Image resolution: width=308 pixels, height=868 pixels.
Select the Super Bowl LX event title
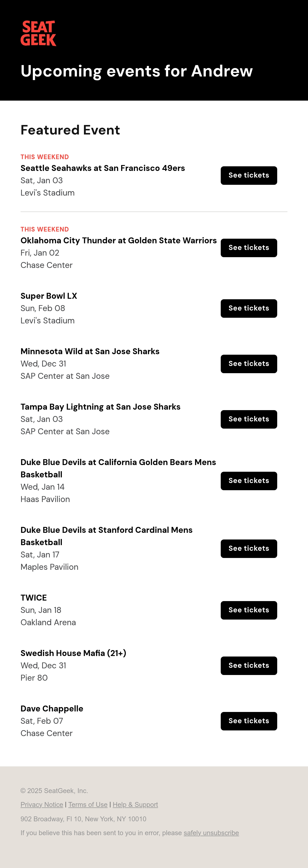49,296
